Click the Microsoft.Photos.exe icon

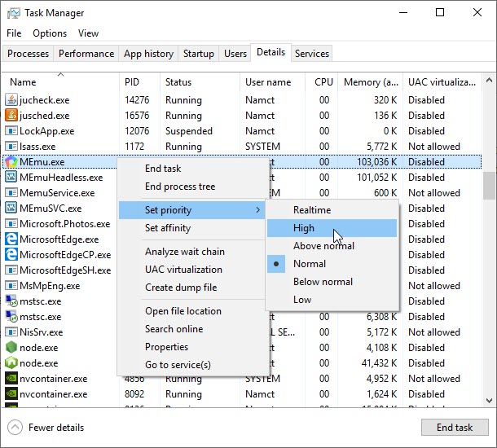click(x=11, y=224)
